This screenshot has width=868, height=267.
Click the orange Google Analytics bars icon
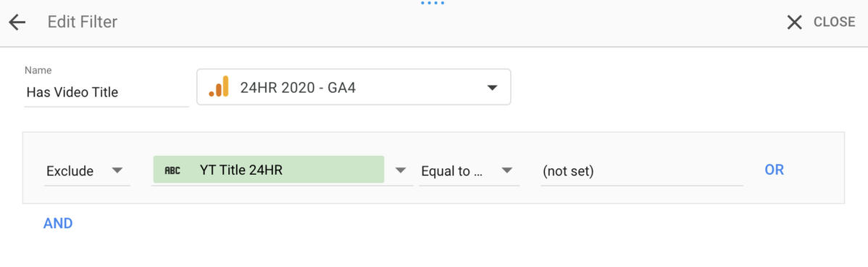point(219,86)
